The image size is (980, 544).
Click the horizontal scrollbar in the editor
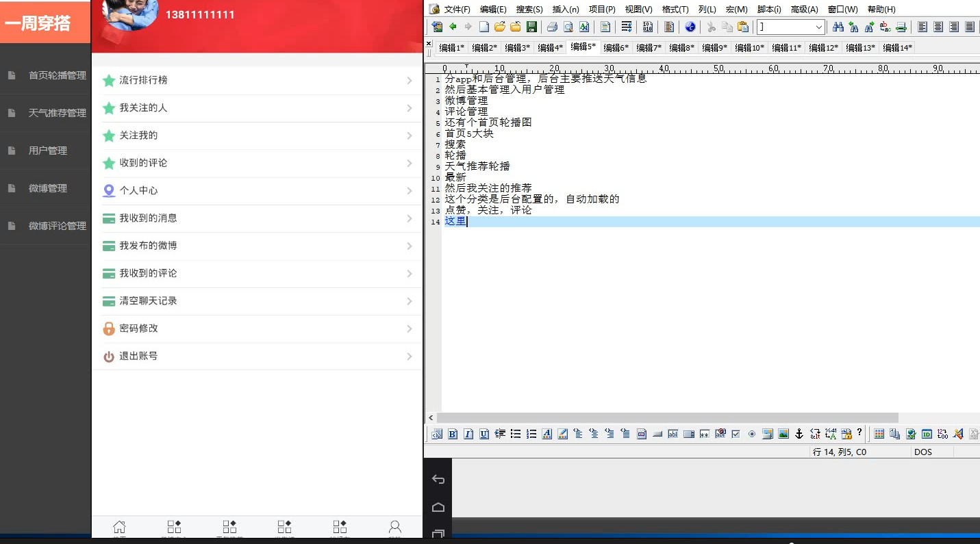point(667,417)
